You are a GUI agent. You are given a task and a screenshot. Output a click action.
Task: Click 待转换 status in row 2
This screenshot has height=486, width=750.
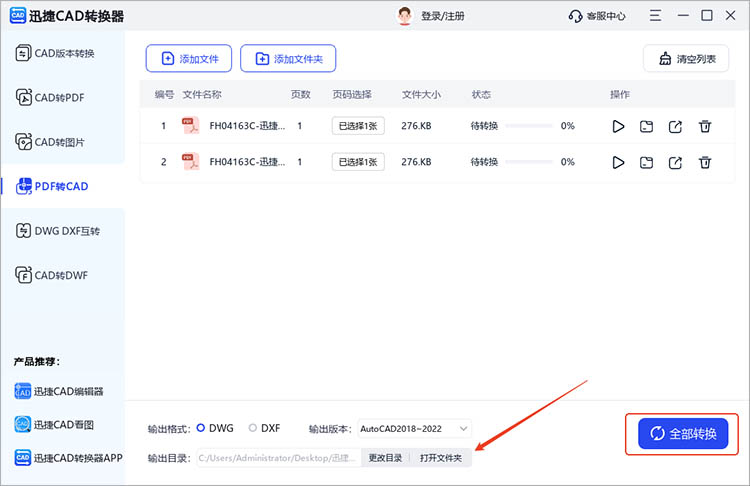point(484,162)
